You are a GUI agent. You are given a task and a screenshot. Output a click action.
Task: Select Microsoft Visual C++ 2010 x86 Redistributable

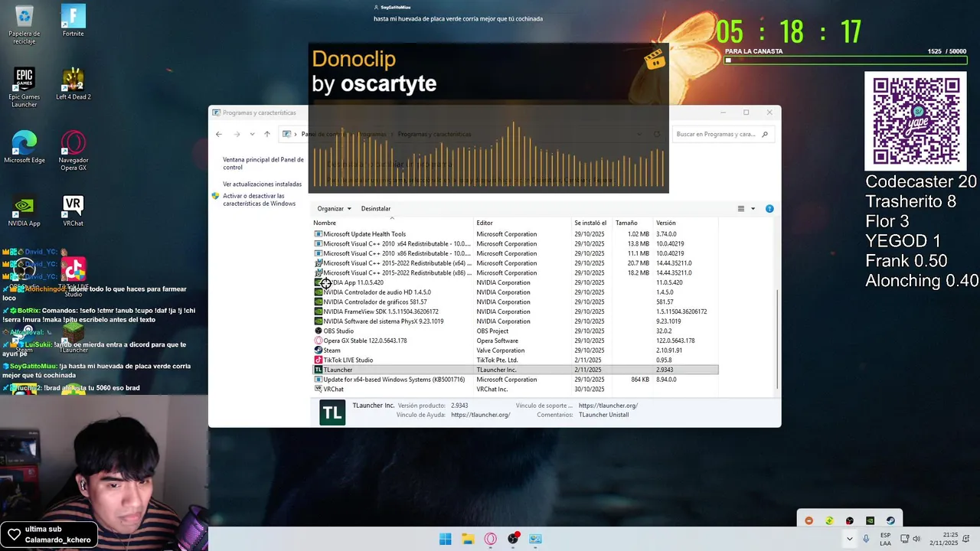515,253
